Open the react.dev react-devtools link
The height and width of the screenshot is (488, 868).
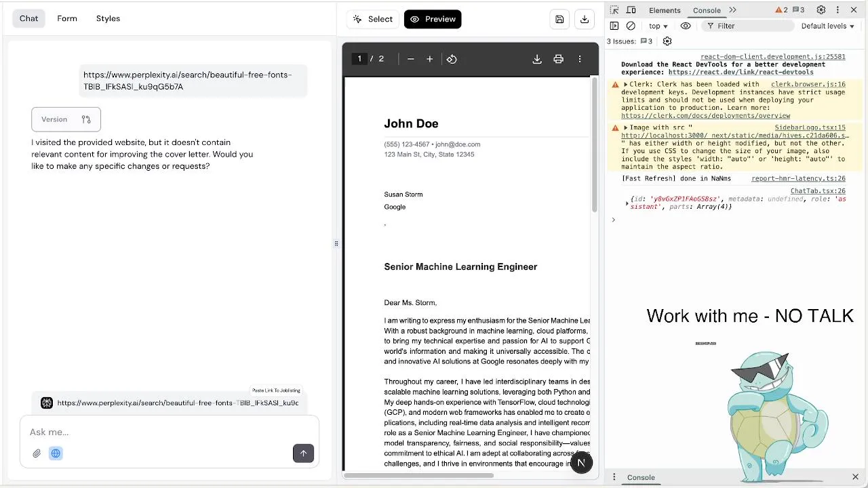(x=741, y=72)
